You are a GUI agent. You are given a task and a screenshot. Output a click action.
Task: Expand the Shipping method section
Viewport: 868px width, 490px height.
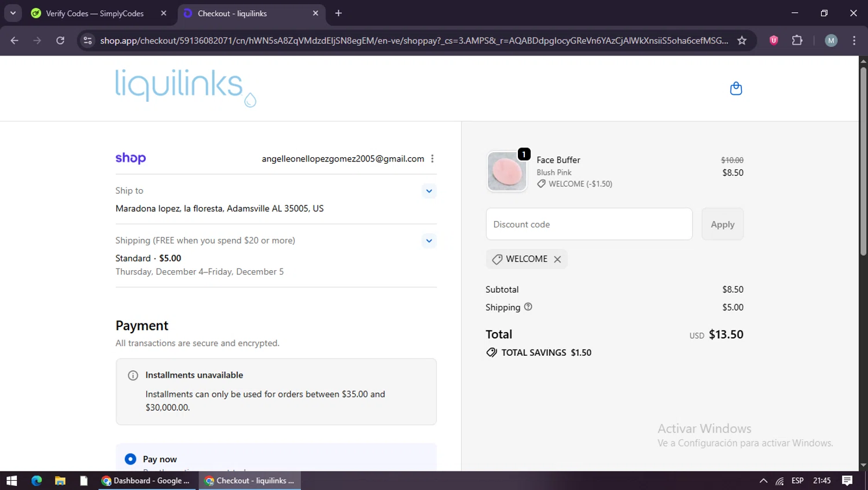[429, 241]
